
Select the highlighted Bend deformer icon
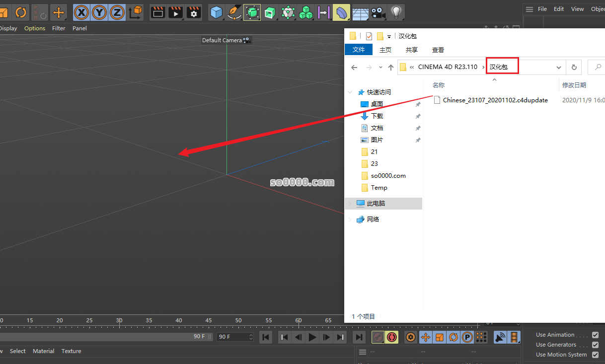(341, 12)
